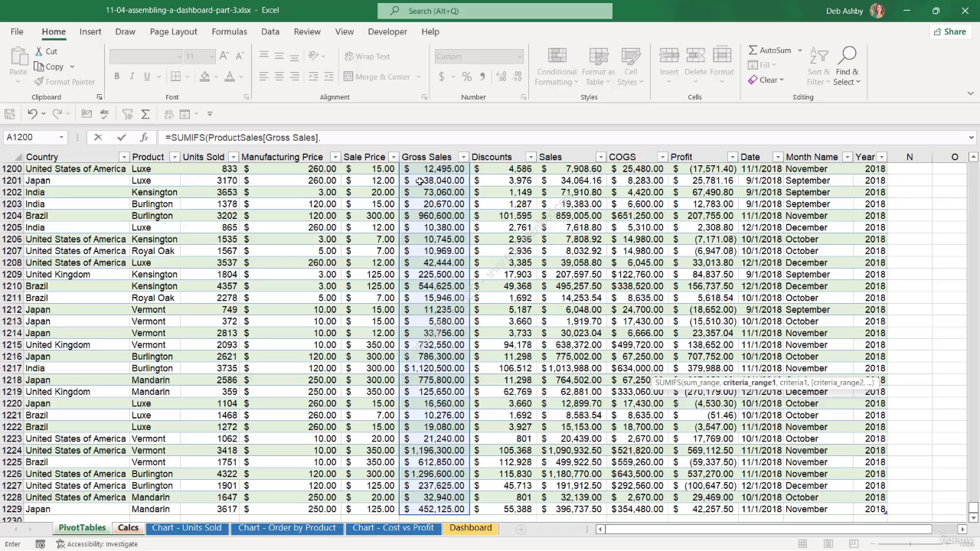The width and height of the screenshot is (980, 551).
Task: Expand the Number Format dropdown
Action: tap(519, 56)
